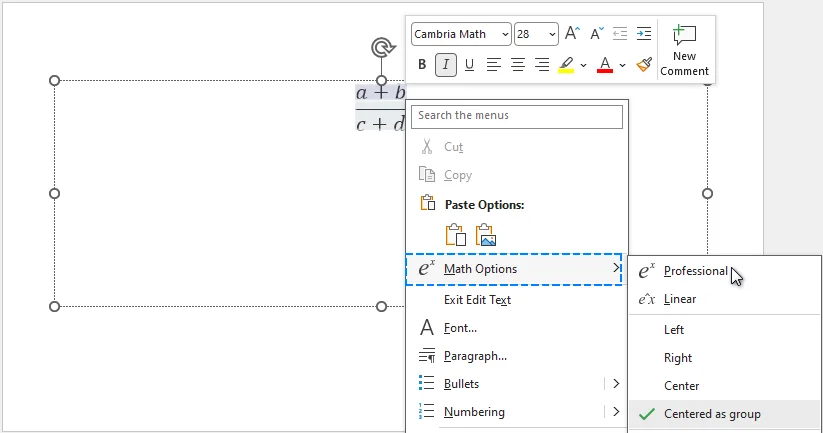Click the right-middle resize handle

[708, 194]
